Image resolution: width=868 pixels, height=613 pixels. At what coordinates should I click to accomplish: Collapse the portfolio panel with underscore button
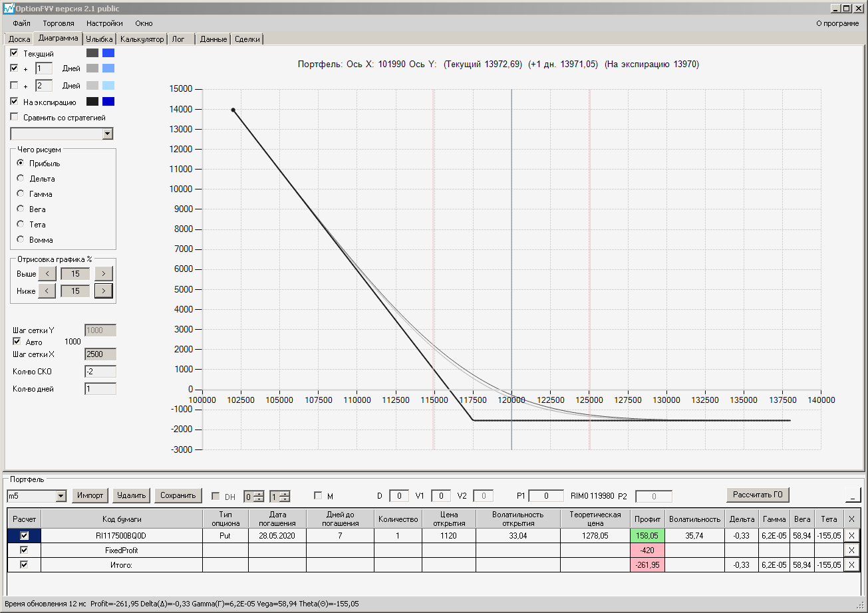(853, 495)
